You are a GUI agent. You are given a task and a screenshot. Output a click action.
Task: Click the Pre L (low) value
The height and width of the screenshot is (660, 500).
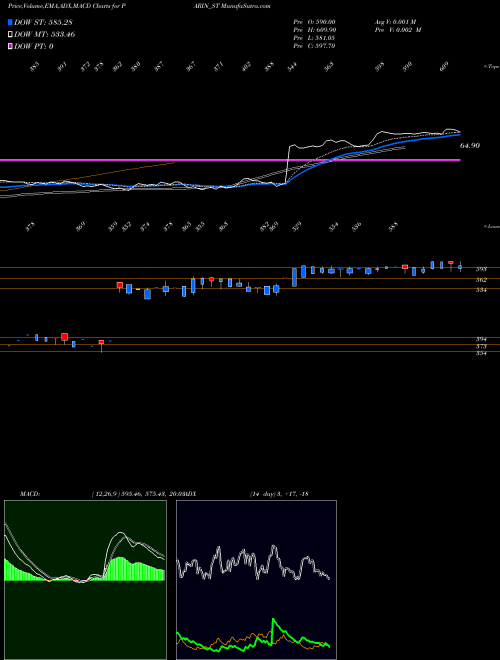314,38
